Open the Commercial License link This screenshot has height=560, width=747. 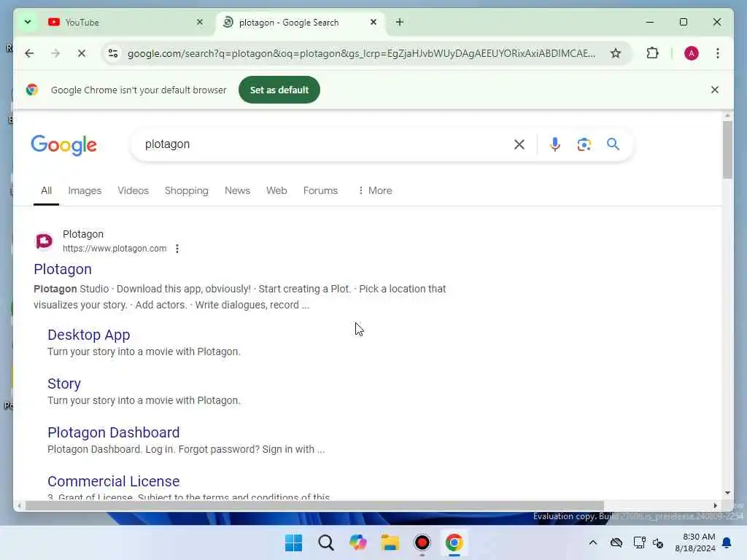113,481
